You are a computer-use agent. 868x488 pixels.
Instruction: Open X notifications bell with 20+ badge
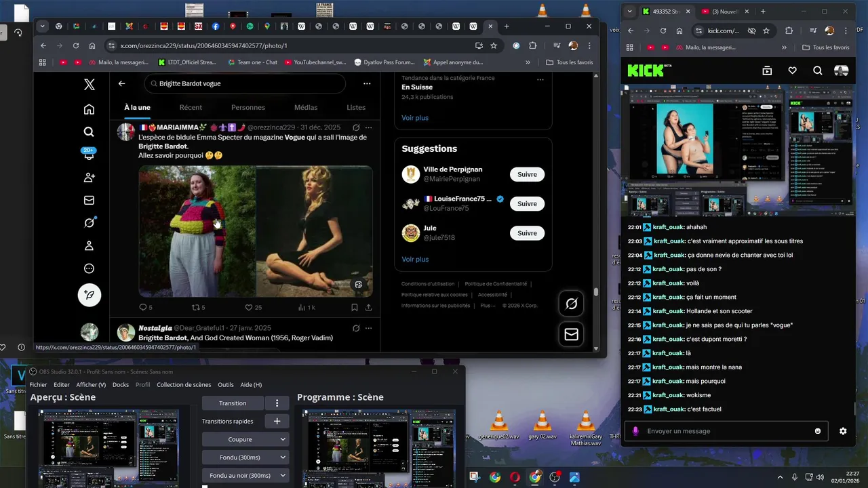tap(89, 155)
